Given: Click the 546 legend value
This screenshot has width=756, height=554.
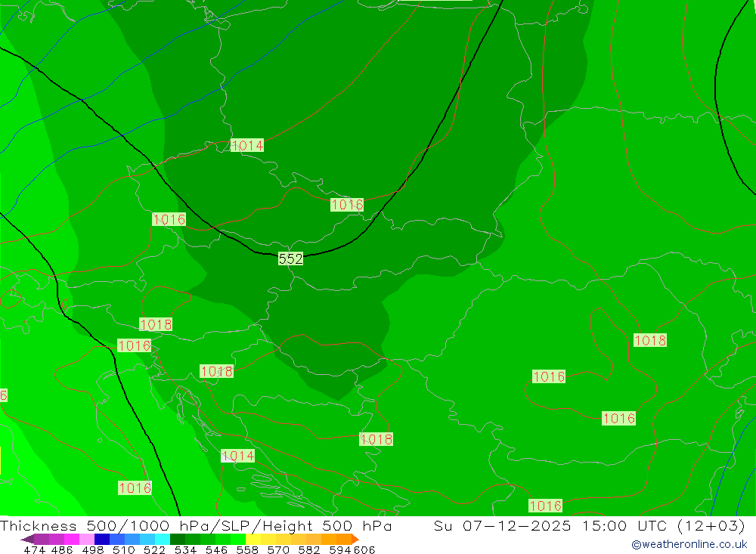Looking at the screenshot, I should 216,549.
